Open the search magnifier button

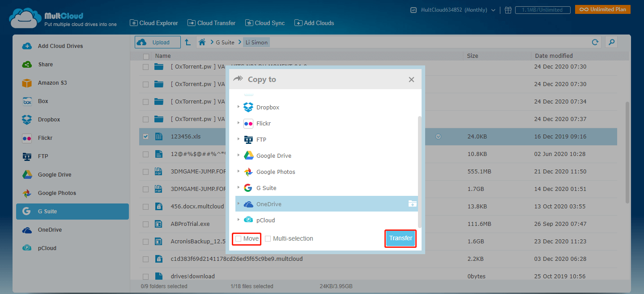(x=611, y=42)
